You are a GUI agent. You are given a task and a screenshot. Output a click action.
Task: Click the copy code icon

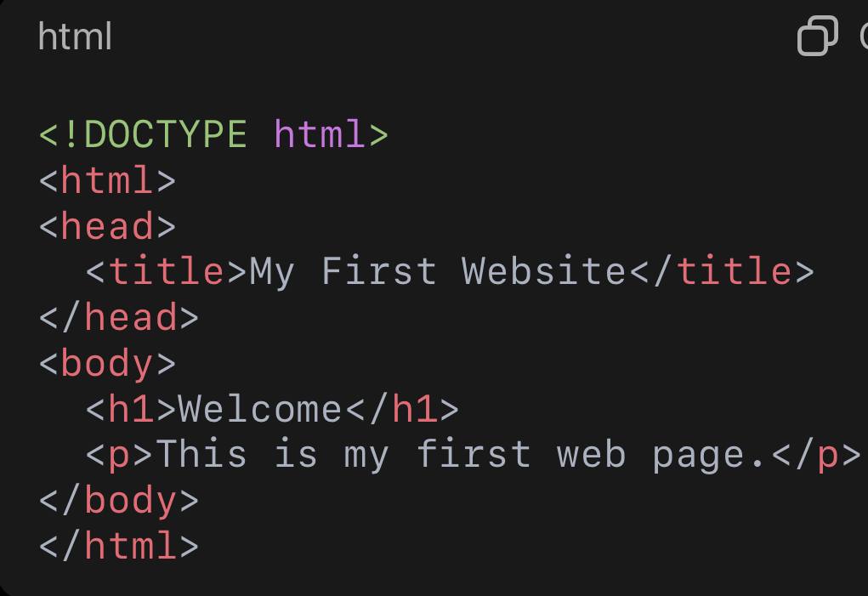pos(817,37)
